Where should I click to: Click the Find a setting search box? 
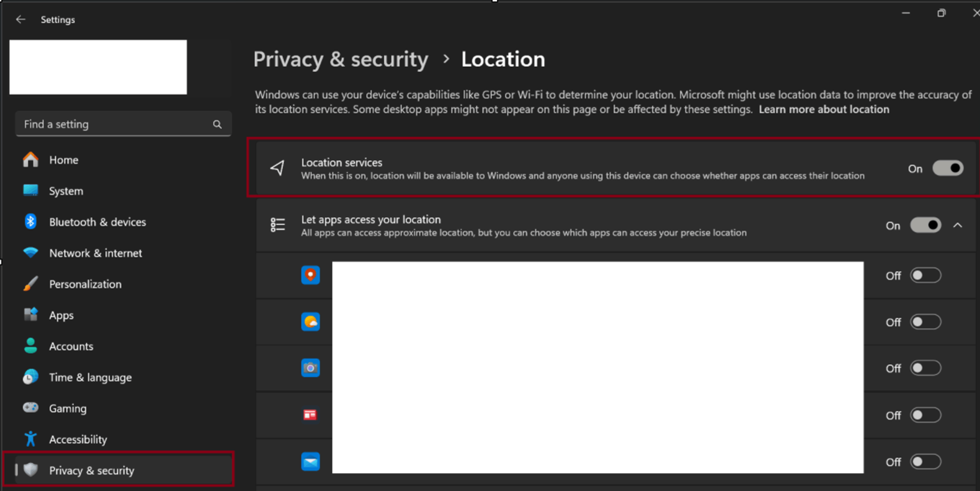(x=123, y=124)
